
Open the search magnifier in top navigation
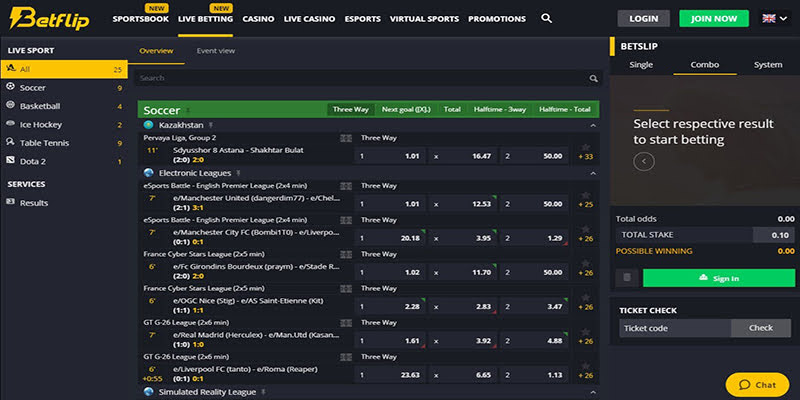[x=546, y=18]
